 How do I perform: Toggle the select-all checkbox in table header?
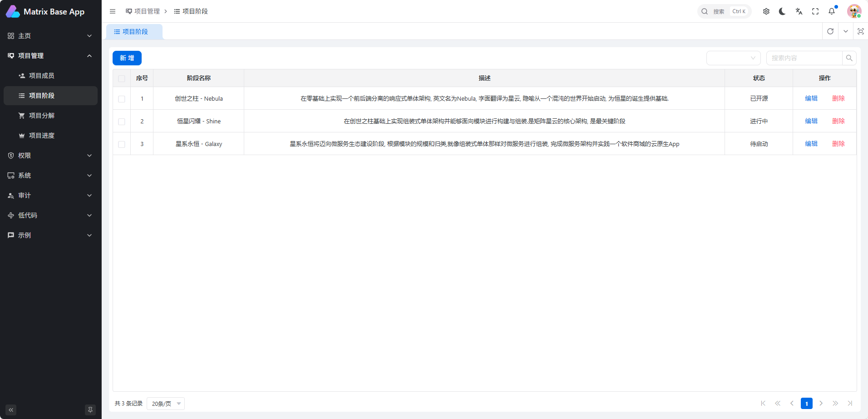(x=122, y=78)
